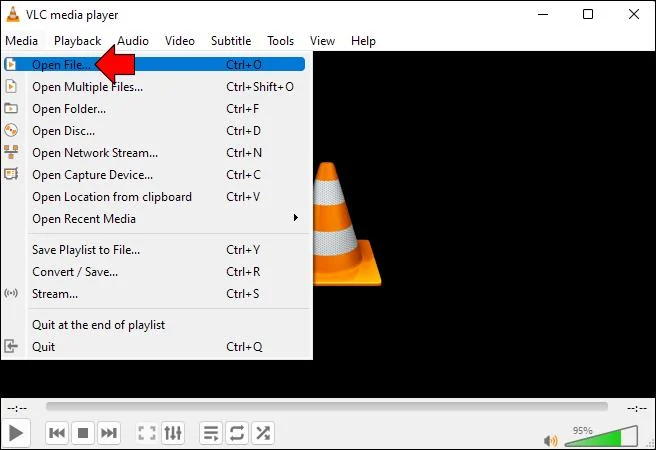Viewport: 656px width, 450px height.
Task: Choose Open Capture Device...
Action: tap(154, 175)
